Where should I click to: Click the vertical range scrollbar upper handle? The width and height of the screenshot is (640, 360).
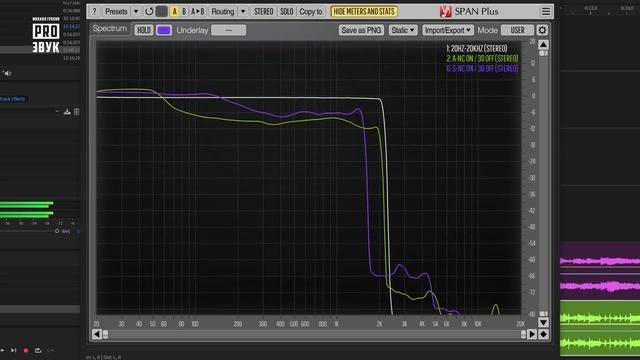(543, 53)
